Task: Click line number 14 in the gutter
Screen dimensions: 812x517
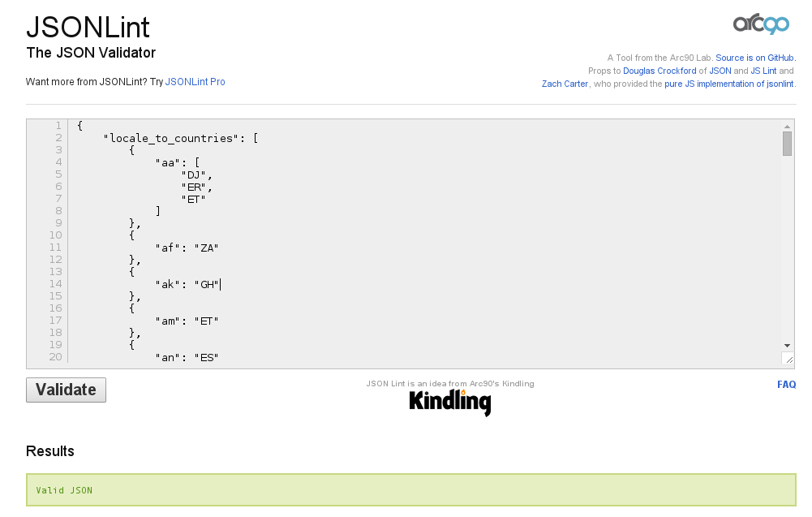Action: pyautogui.click(x=55, y=284)
